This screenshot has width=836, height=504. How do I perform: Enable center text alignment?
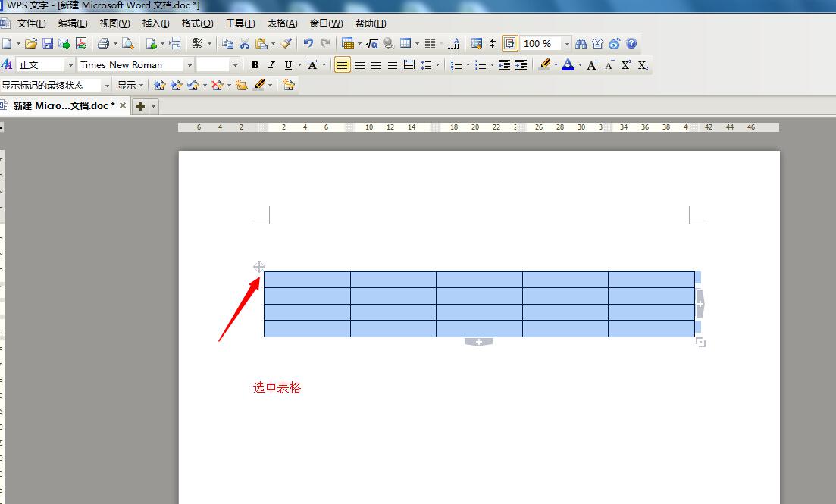click(359, 65)
